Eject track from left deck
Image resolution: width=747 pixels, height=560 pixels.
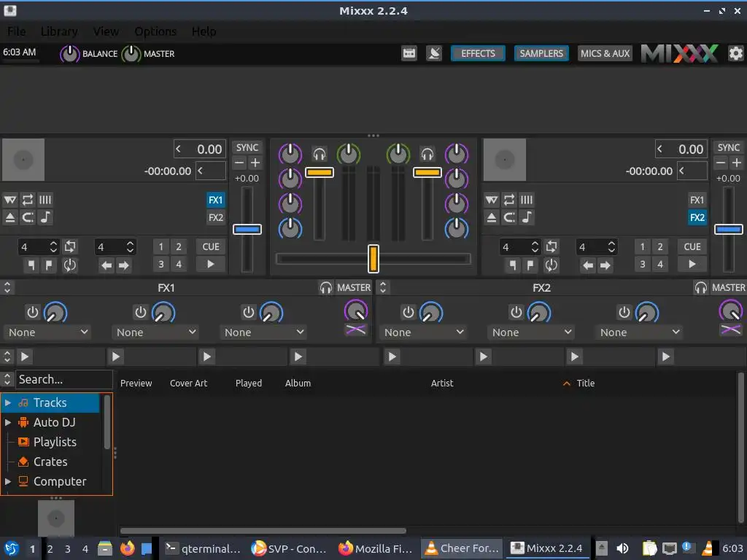10,217
